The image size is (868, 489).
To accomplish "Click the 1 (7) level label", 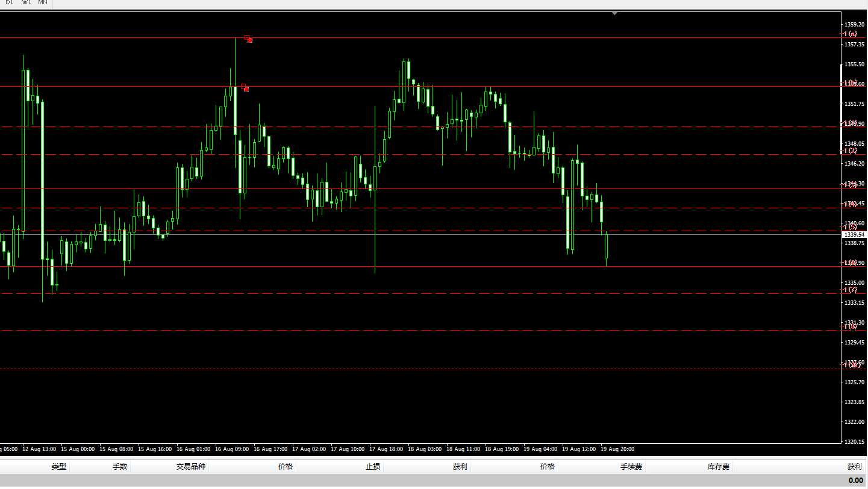I will click(850, 290).
